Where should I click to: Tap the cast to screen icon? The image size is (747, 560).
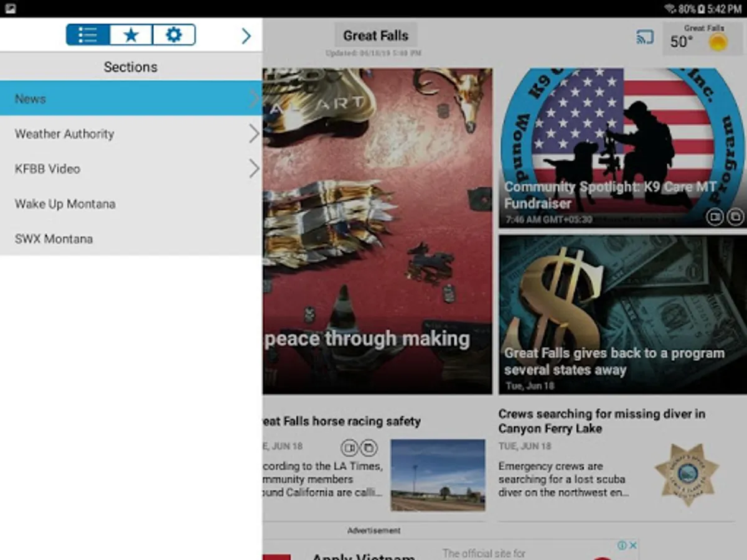tap(645, 37)
